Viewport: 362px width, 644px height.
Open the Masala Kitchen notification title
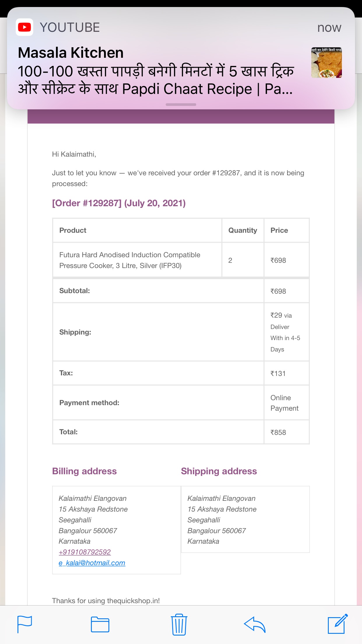click(x=71, y=53)
